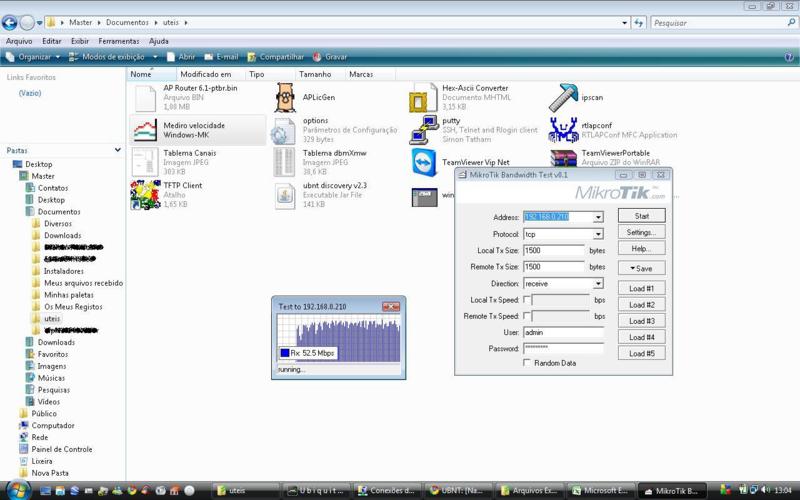The width and height of the screenshot is (800, 500).
Task: Select AP Router 6.1-ptbr.bin file icon
Action: point(145,97)
